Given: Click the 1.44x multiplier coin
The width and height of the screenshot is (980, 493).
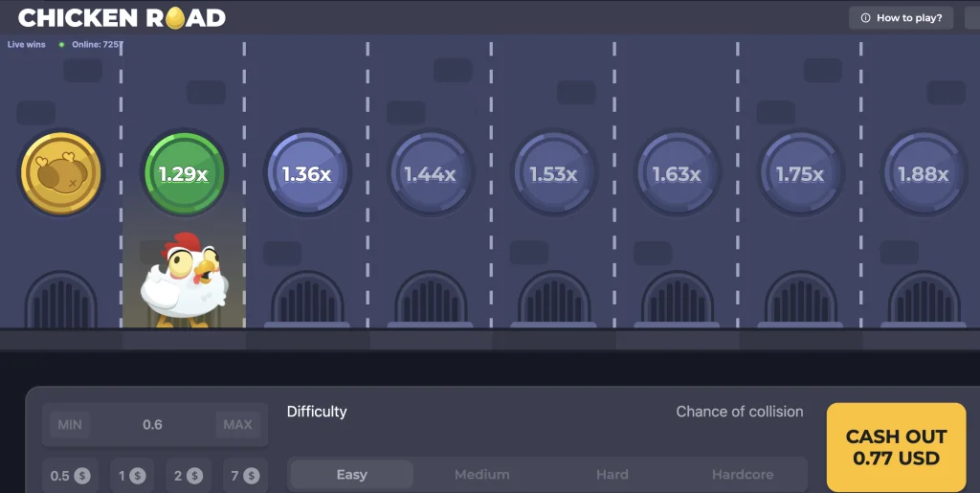Looking at the screenshot, I should 430,173.
